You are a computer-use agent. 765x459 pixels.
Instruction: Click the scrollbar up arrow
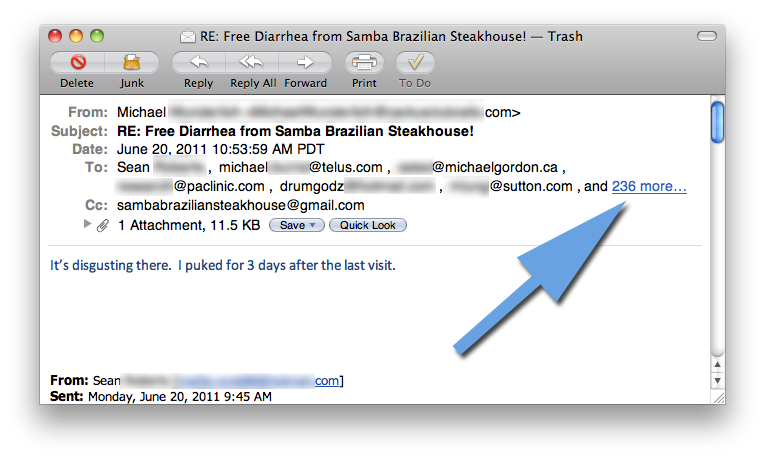click(717, 364)
